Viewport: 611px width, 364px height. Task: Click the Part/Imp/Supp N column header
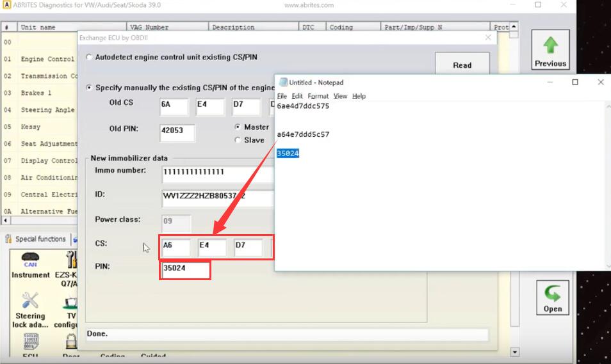tap(436, 27)
